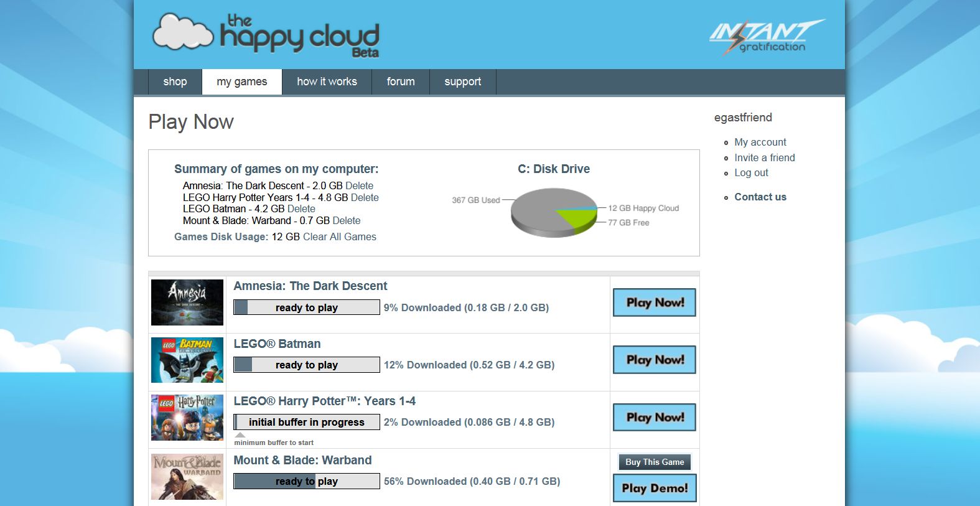The height and width of the screenshot is (506, 980).
Task: Open the My account link
Action: coord(760,142)
